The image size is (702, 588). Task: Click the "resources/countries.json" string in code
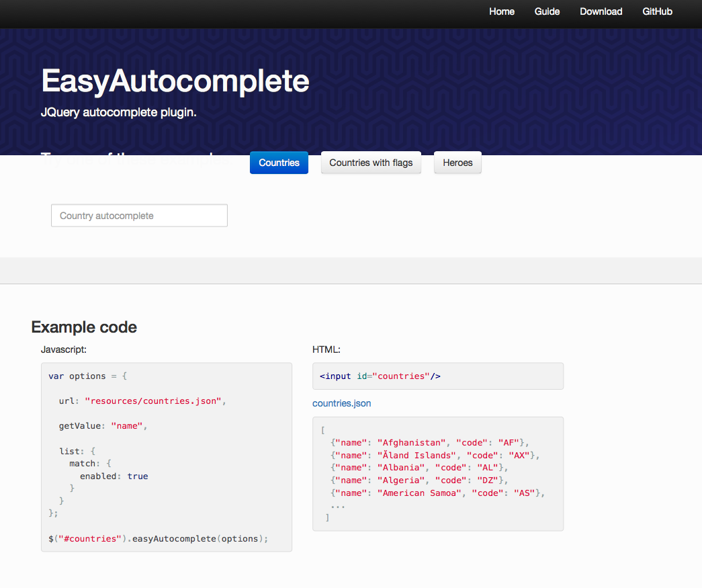[x=154, y=401]
